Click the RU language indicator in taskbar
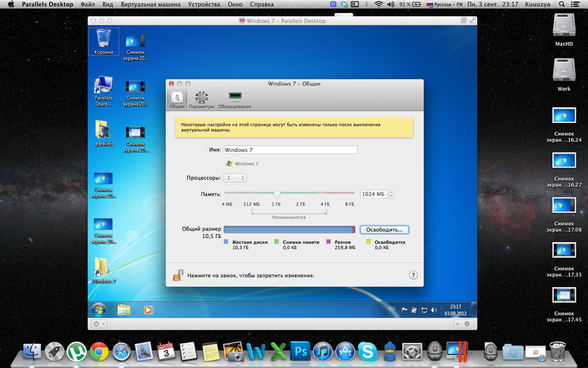The image size is (588, 368). pyautogui.click(x=392, y=309)
